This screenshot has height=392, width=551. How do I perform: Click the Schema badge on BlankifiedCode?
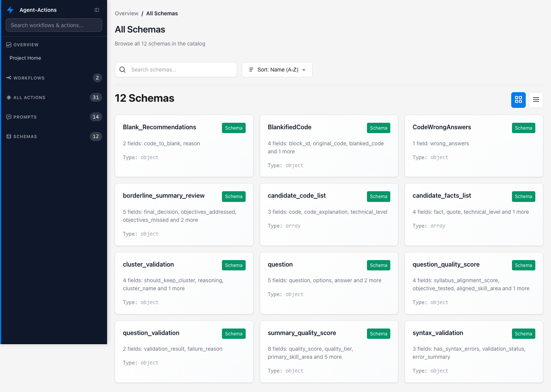pos(378,128)
